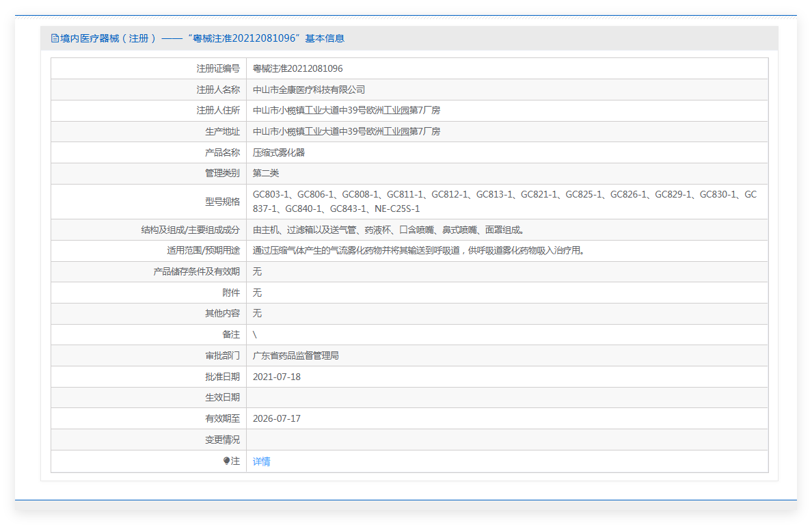
Task: Select the 注册人住所 address value
Action: click(x=347, y=110)
